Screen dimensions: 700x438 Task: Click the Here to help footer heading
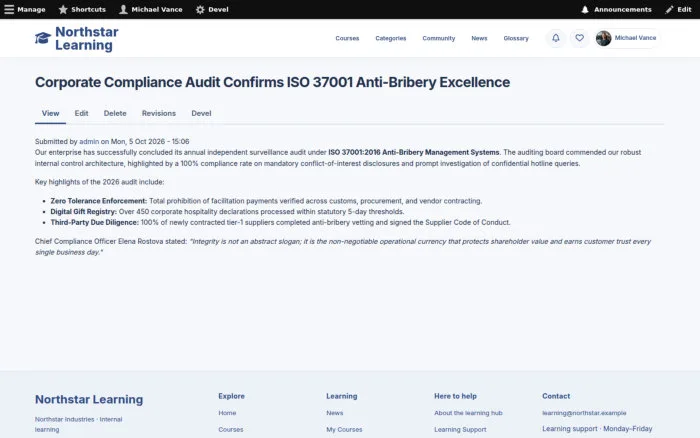pos(455,396)
